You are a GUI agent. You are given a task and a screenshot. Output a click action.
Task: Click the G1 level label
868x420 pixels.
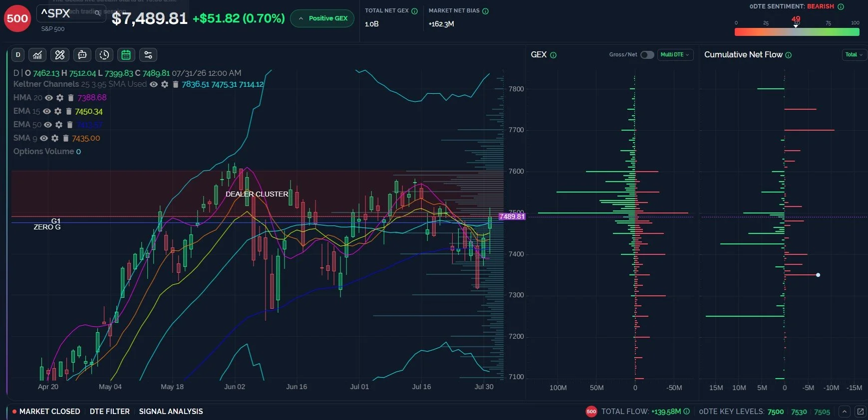click(x=56, y=221)
